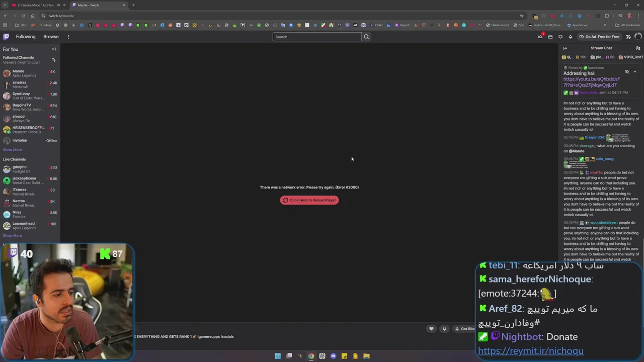
Task: Open the Bits diamond icon in the header
Action: 571,37
